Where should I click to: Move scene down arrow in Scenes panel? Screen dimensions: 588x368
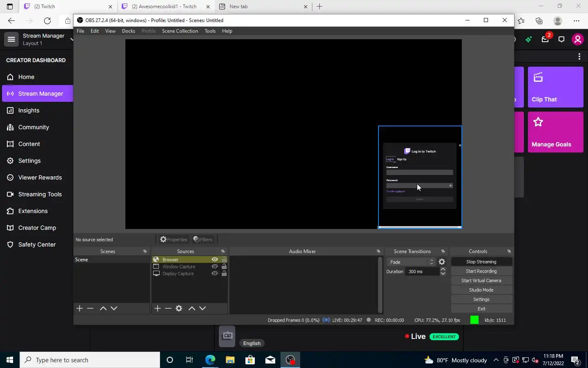pos(114,308)
